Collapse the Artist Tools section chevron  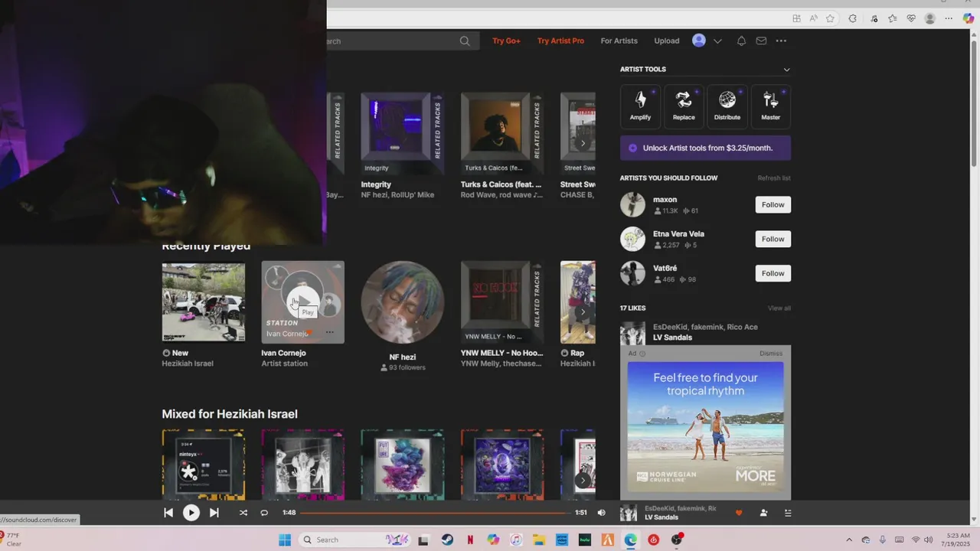(786, 70)
